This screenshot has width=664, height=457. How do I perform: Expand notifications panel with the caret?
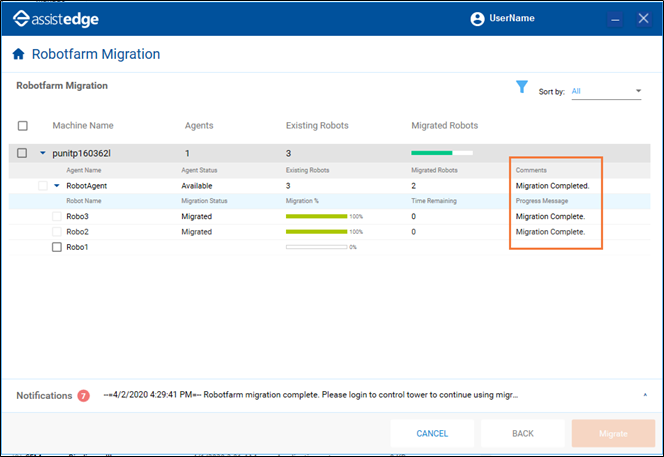point(644,396)
